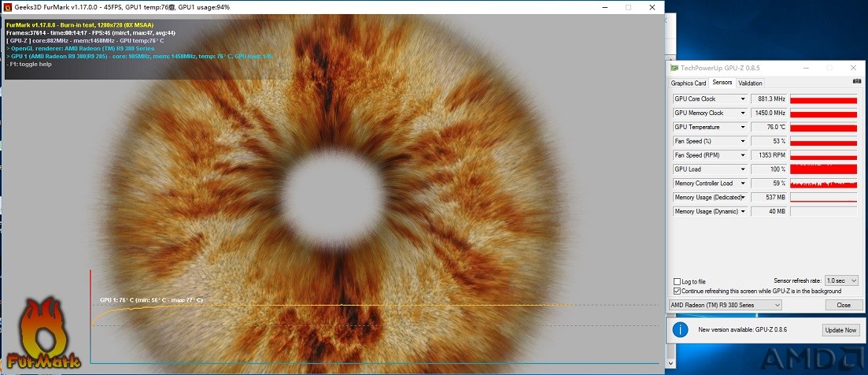Click scroll-down arrow of background window scrollbar
Screen dimensions: 868x375
[670, 363]
